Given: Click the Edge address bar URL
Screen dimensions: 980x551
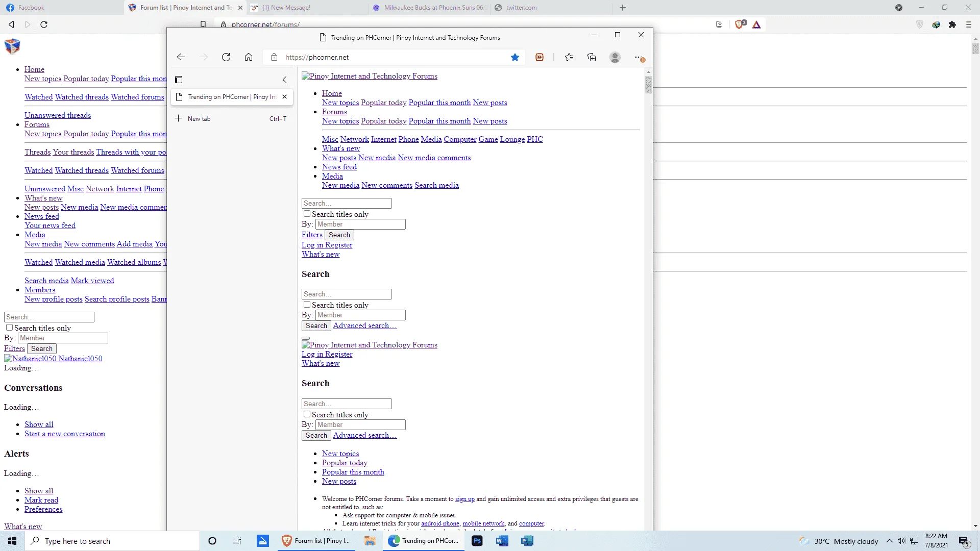Looking at the screenshot, I should (317, 57).
